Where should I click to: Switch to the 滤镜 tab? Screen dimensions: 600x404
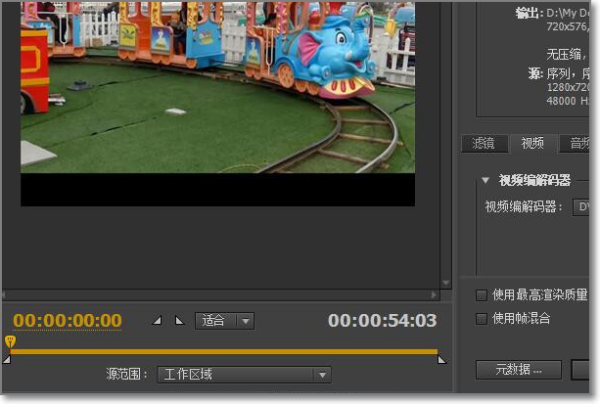(486, 143)
